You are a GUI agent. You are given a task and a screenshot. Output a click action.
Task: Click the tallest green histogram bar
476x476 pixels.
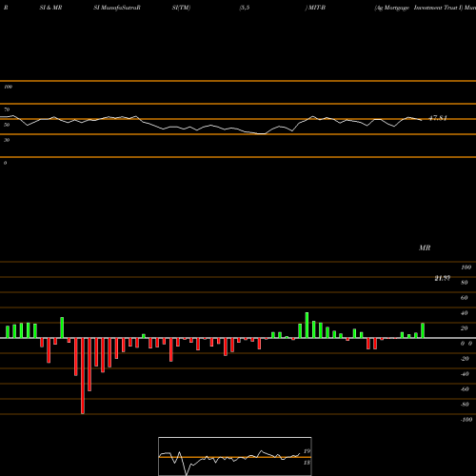(x=307, y=326)
